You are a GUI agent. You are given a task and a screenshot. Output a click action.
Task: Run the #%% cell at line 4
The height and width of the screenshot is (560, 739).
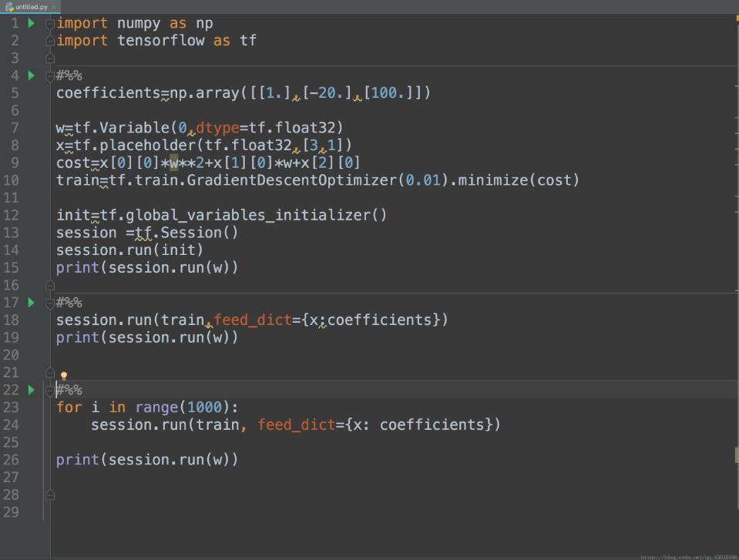pyautogui.click(x=31, y=75)
